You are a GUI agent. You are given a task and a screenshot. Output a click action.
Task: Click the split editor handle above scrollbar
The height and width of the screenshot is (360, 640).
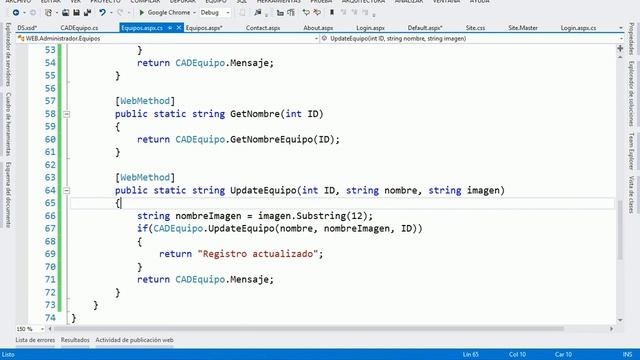(x=620, y=49)
